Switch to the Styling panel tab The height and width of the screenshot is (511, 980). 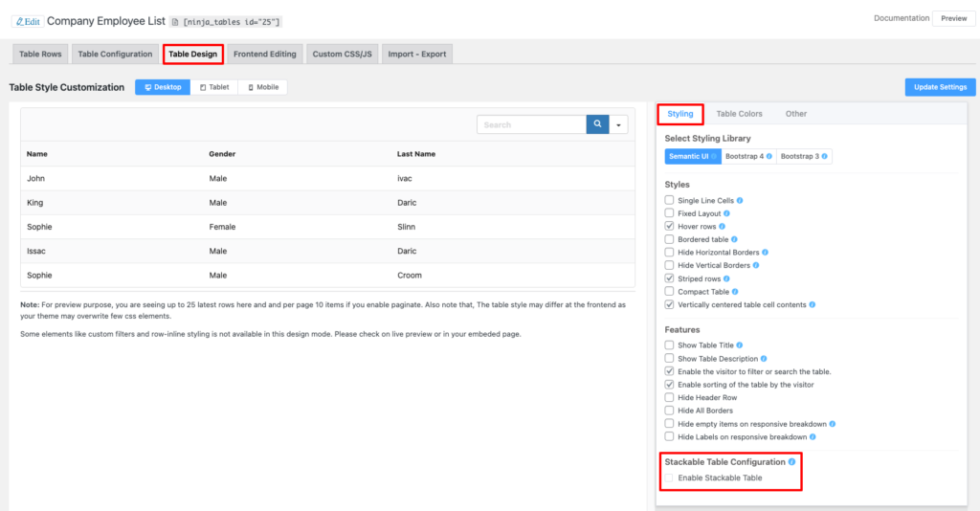point(680,114)
